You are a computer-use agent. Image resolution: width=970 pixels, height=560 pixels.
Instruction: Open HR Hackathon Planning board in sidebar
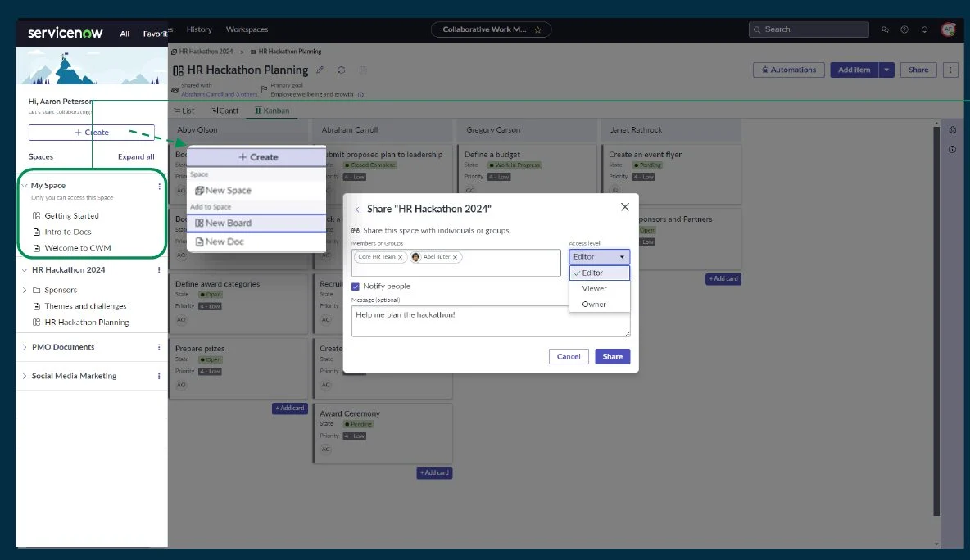[87, 322]
